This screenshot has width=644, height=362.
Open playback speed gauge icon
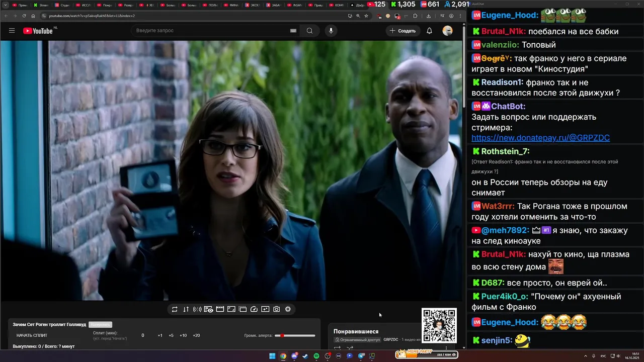pyautogui.click(x=254, y=309)
